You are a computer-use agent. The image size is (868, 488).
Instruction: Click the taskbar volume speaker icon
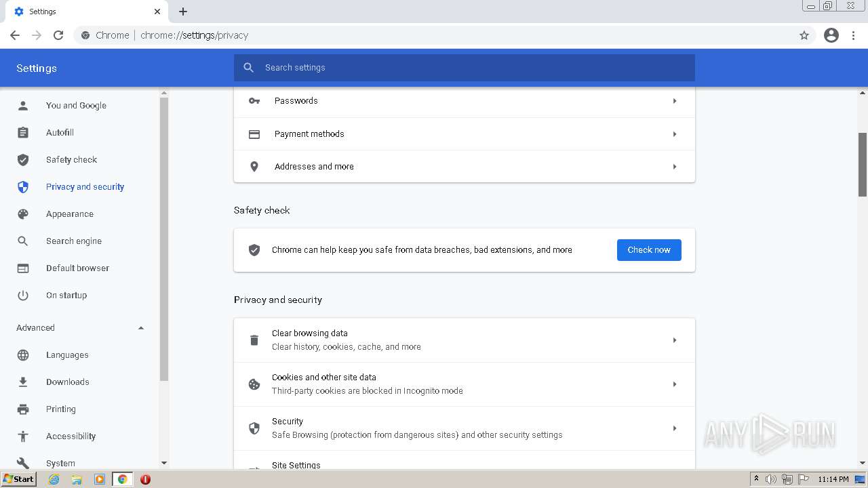[771, 479]
